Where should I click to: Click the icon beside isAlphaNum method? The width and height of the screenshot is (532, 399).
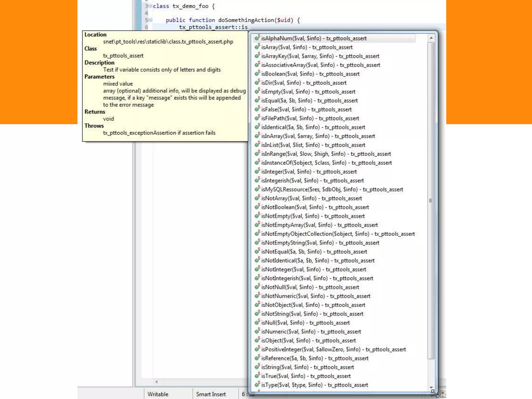pos(257,38)
